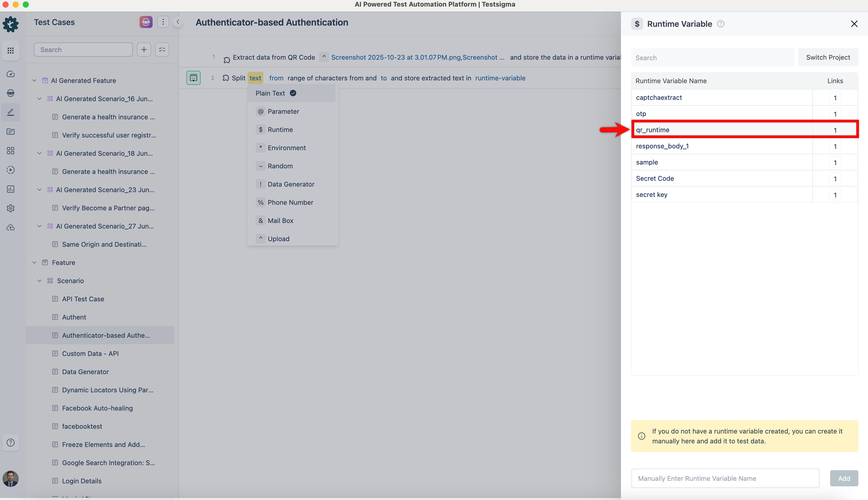868x500 pixels.
Task: Open the Test Cases three-dot menu
Action: [x=163, y=22]
